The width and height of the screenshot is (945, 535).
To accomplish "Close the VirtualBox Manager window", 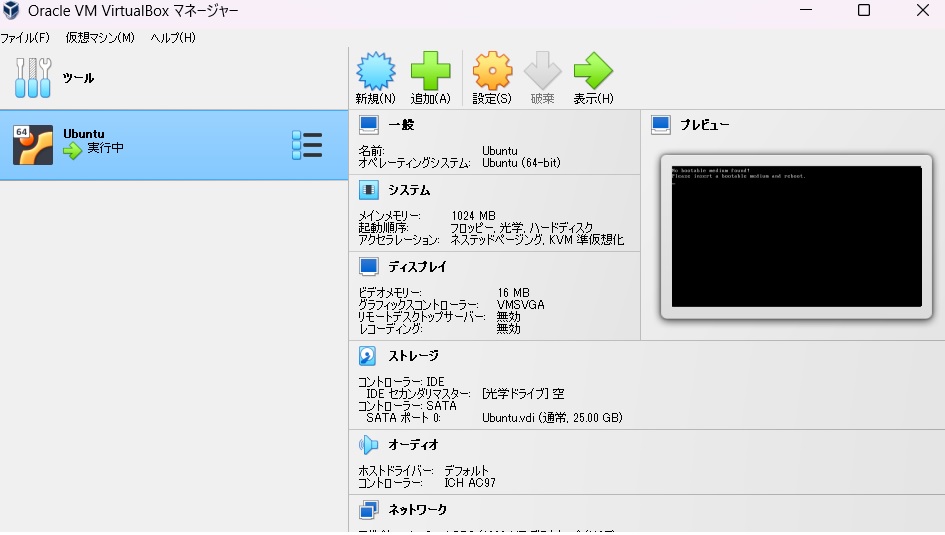I will coord(923,10).
